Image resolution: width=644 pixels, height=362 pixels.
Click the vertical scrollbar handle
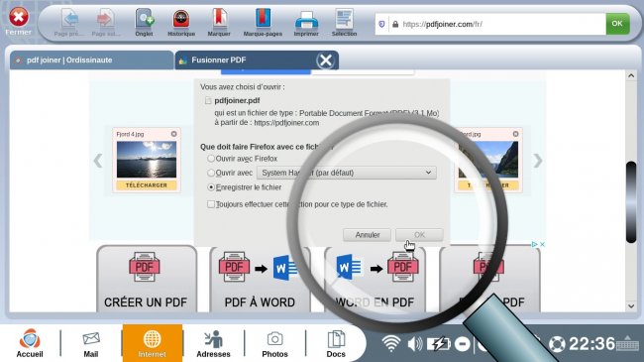point(631,201)
